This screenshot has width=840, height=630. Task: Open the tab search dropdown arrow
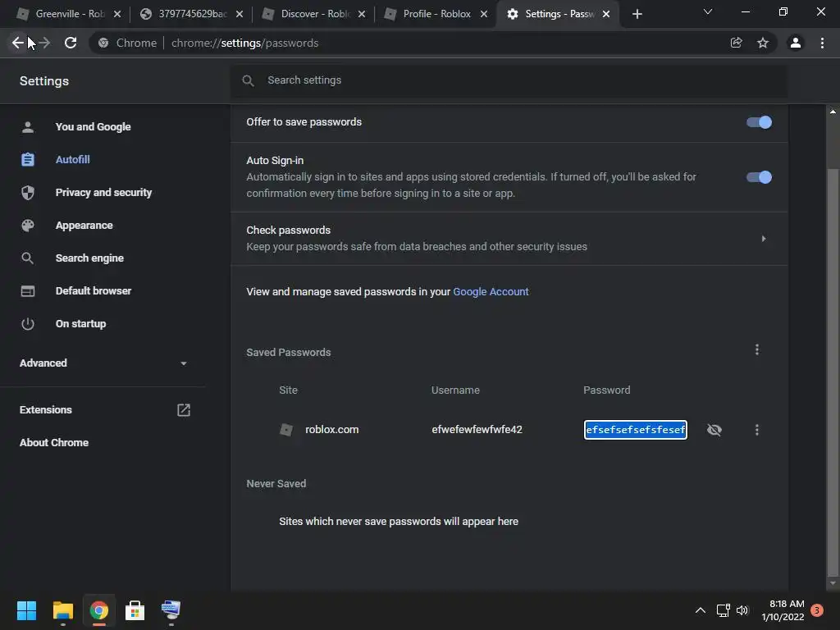(708, 11)
